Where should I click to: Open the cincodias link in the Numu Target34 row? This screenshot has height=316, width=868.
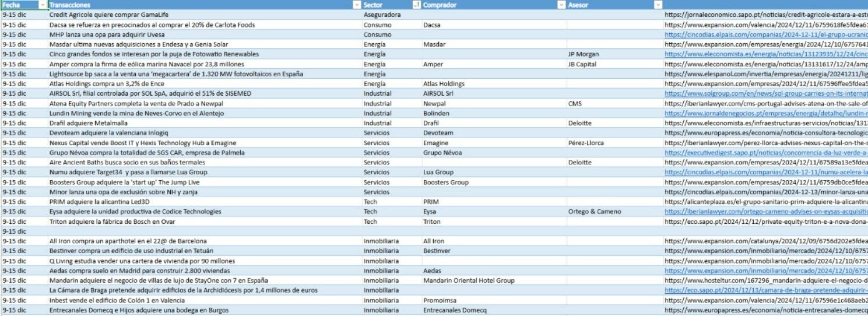(x=765, y=172)
